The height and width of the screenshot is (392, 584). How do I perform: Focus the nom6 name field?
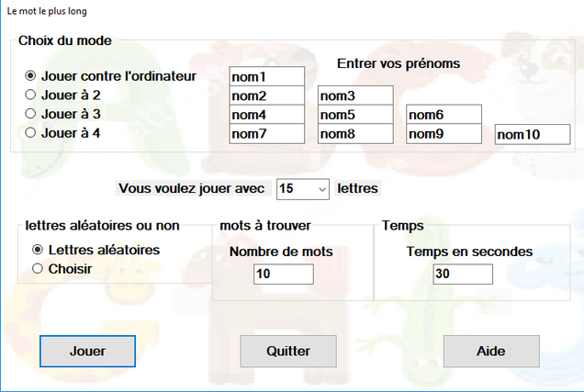(444, 115)
